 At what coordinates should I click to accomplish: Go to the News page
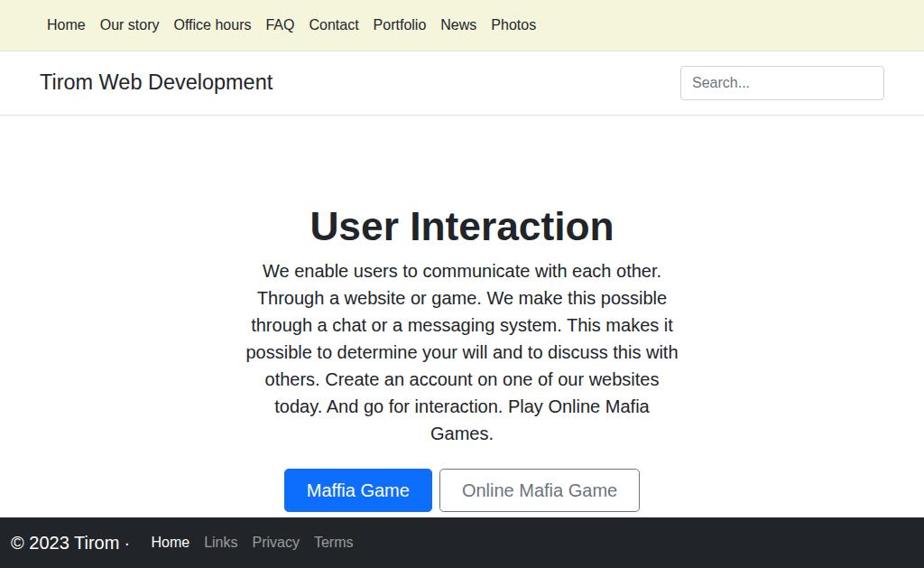coord(458,25)
